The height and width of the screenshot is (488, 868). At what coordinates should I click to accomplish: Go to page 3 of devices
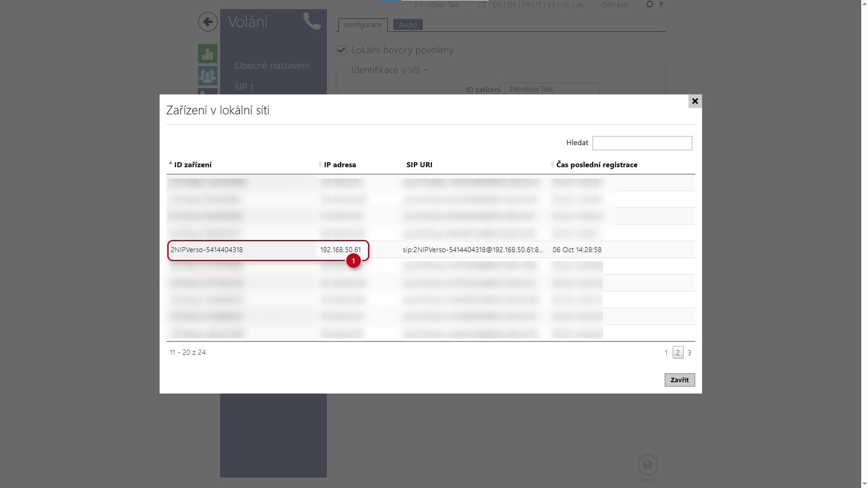(689, 353)
